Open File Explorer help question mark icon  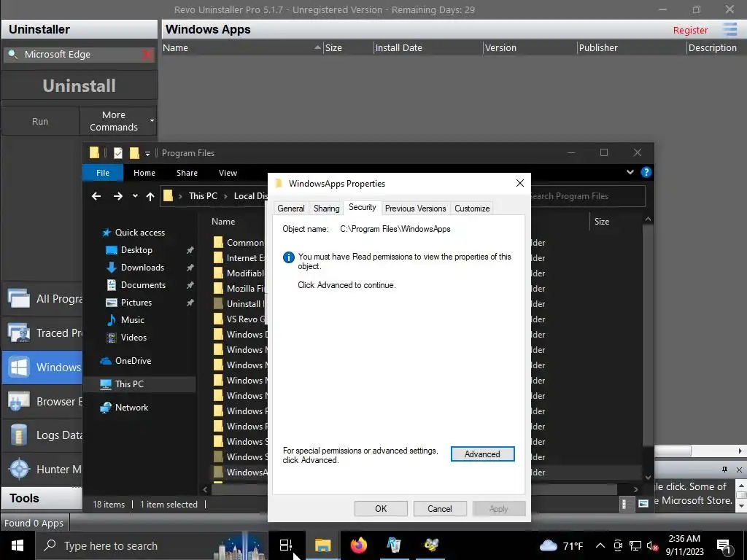click(646, 172)
